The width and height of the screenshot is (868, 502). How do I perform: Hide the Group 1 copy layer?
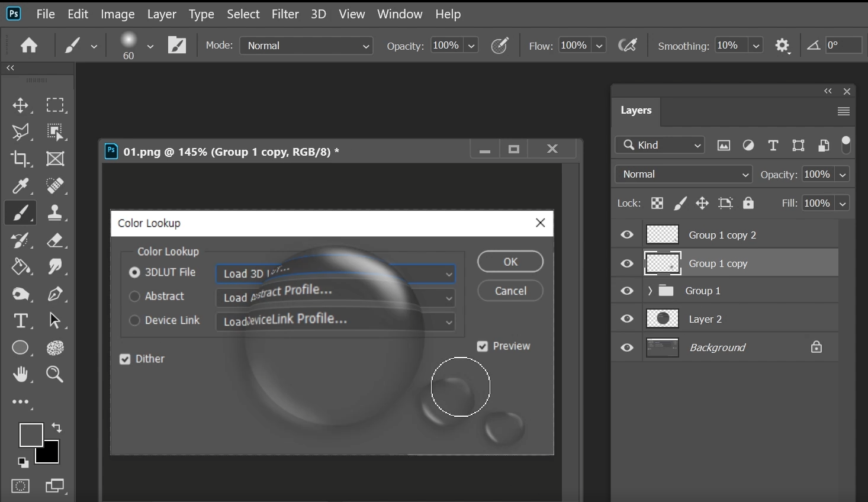tap(627, 263)
